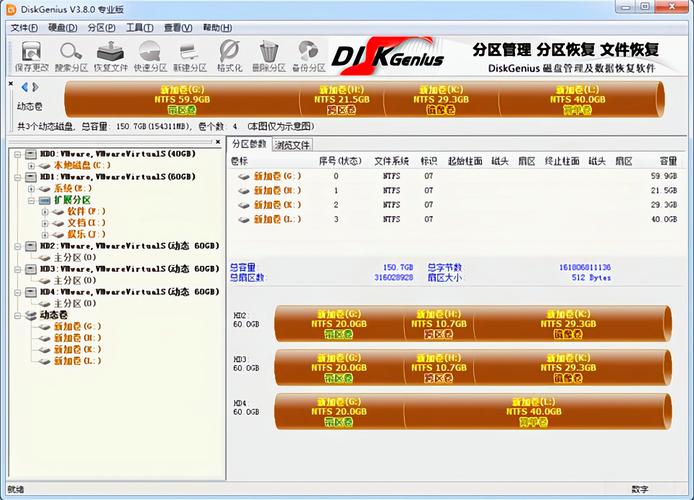The image size is (694, 500).
Task: Collapse the HD1 VMware 60GB disk node
Action: pos(18,177)
